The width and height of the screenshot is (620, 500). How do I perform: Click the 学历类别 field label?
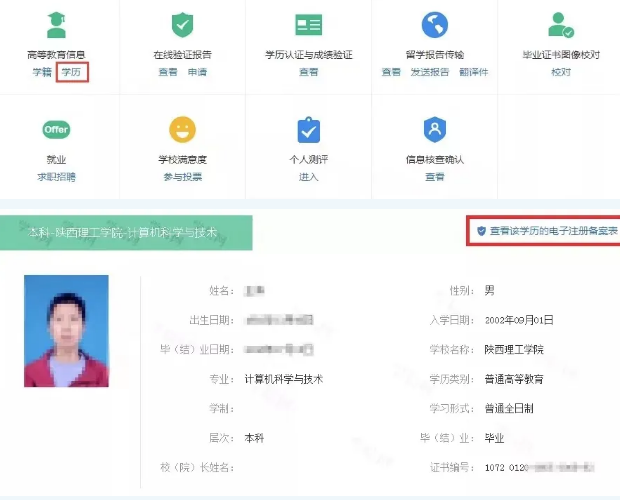coord(451,379)
